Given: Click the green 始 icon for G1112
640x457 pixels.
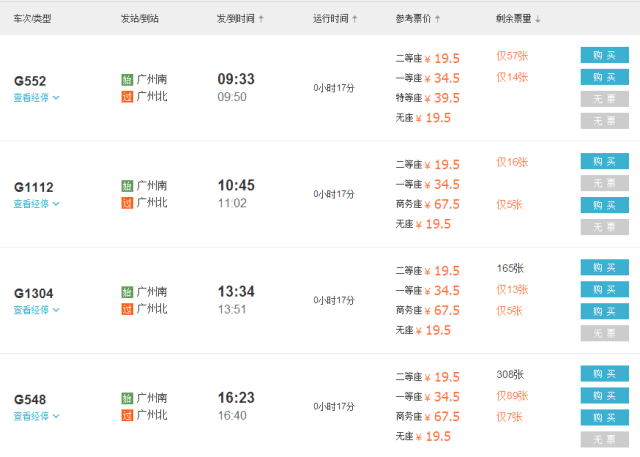Looking at the screenshot, I should (x=127, y=186).
